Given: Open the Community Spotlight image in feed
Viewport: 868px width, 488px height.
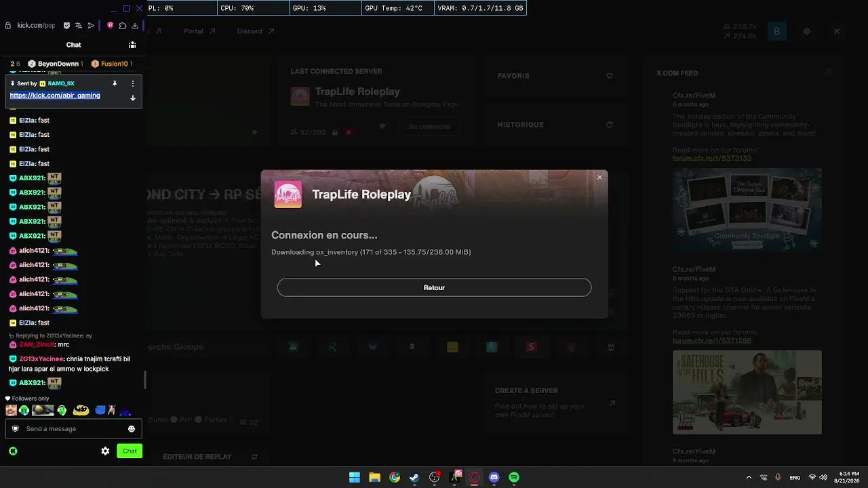Looking at the screenshot, I should pos(747,210).
